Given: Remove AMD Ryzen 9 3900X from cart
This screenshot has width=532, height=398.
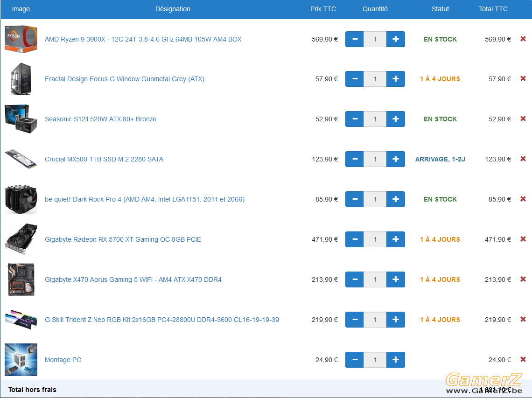Looking at the screenshot, I should (x=523, y=39).
